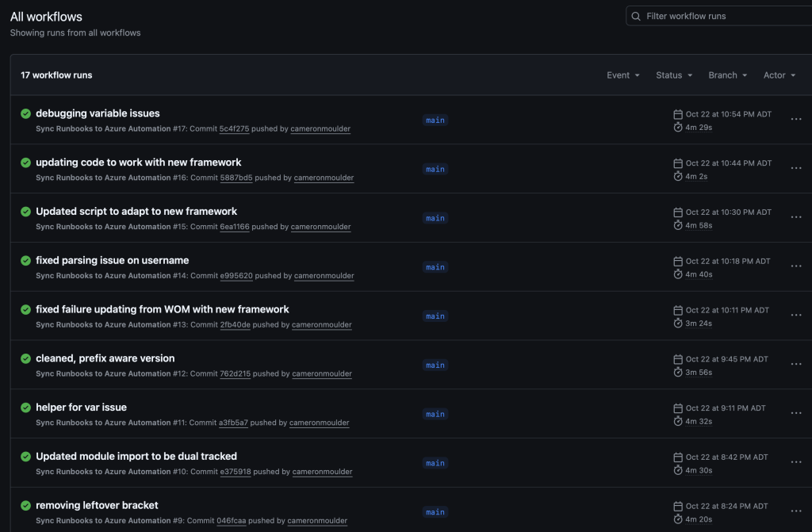The height and width of the screenshot is (532, 812).
Task: Open the kebab menu for run #14
Action: pyautogui.click(x=796, y=267)
